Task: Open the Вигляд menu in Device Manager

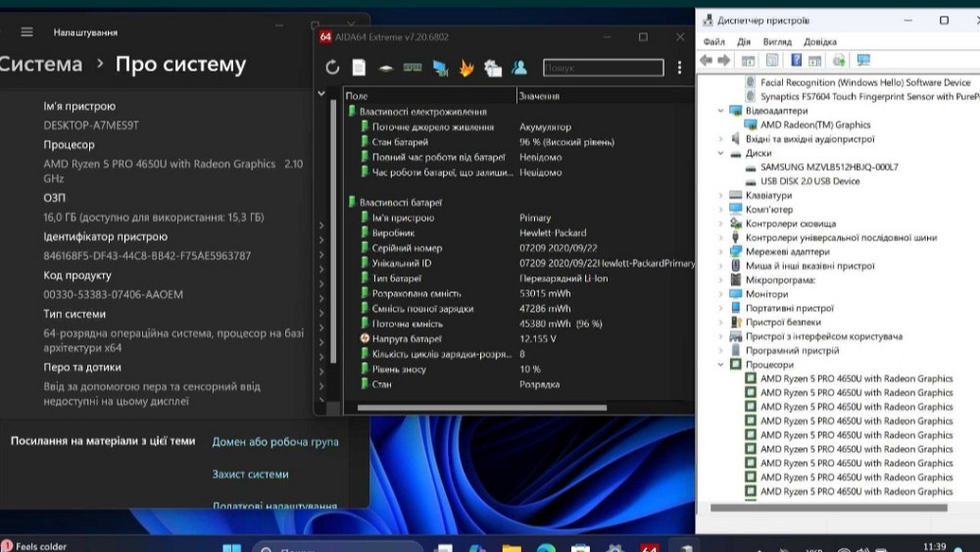Action: point(776,42)
